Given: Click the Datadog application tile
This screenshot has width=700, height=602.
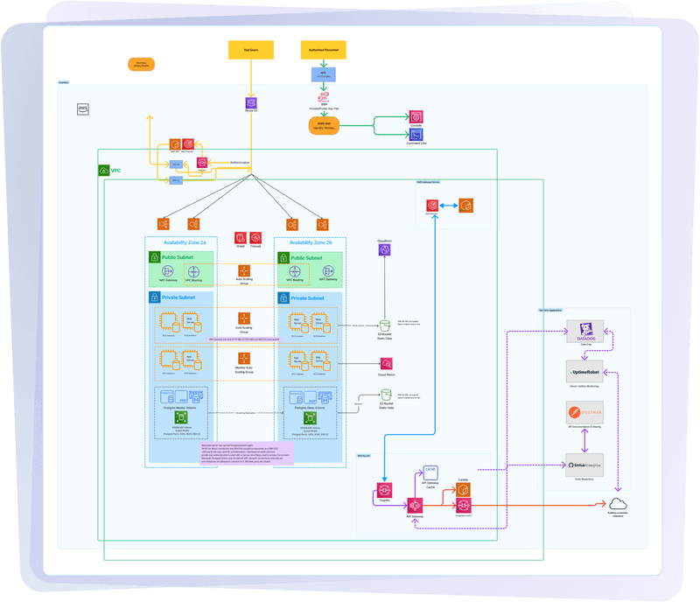Looking at the screenshot, I should (x=584, y=332).
